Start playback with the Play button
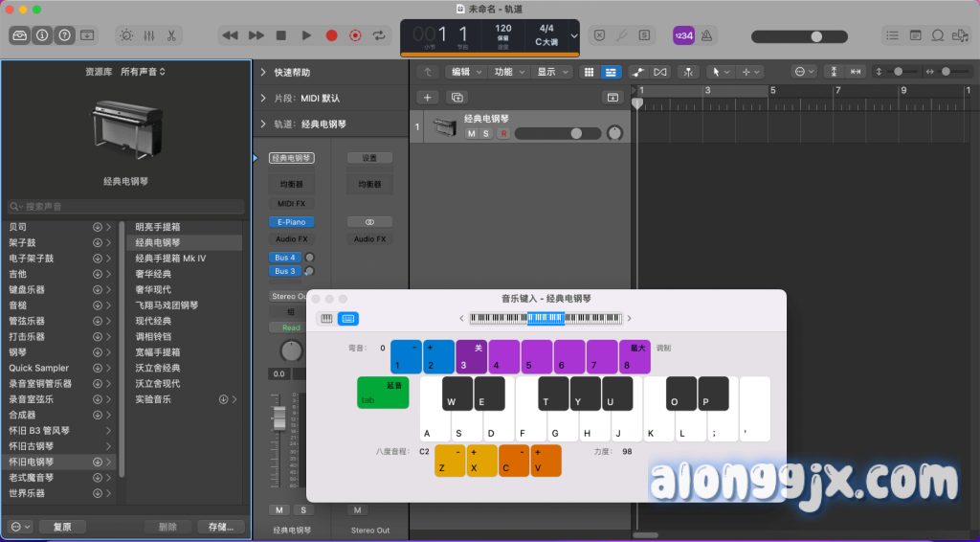The width and height of the screenshot is (980, 542). [x=306, y=35]
